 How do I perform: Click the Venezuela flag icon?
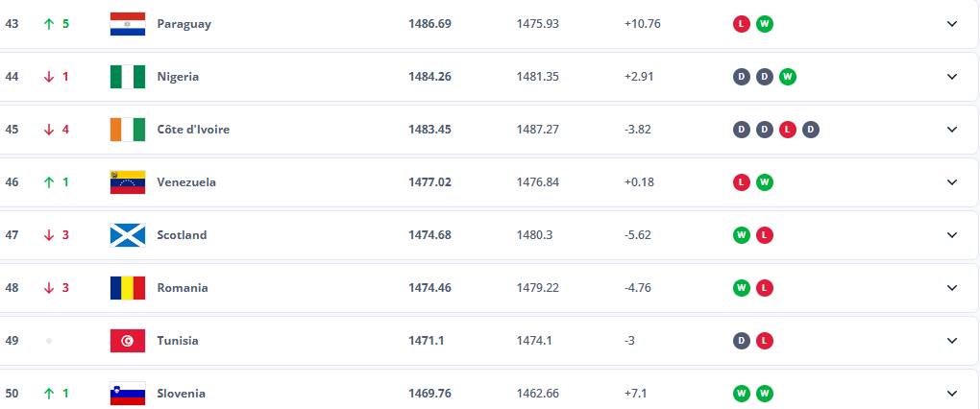click(x=128, y=182)
